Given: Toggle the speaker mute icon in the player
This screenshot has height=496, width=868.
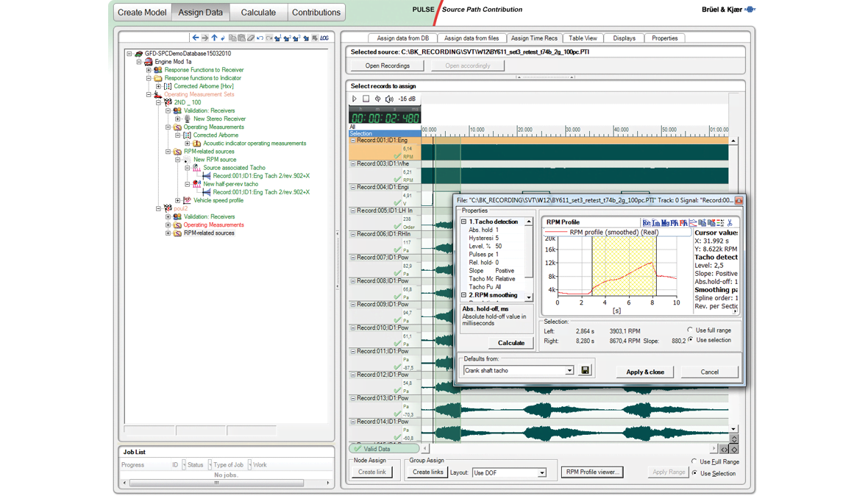Looking at the screenshot, I should 389,98.
